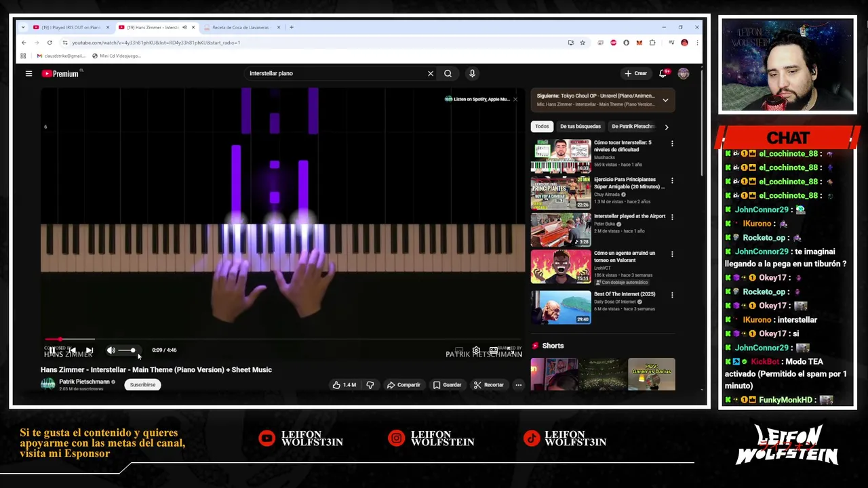This screenshot has height=488, width=868.
Task: Show more filter chips with the arrow
Action: [666, 127]
